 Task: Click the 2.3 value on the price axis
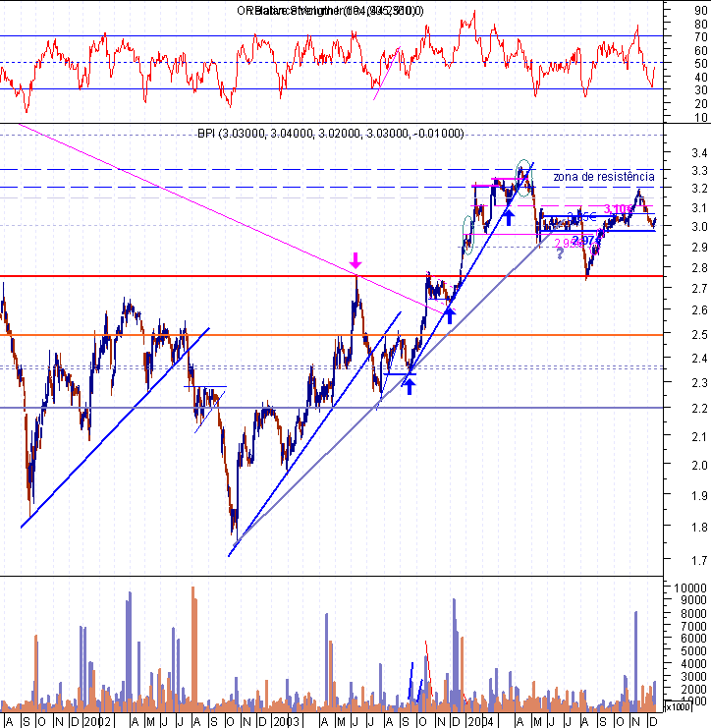[x=699, y=382]
